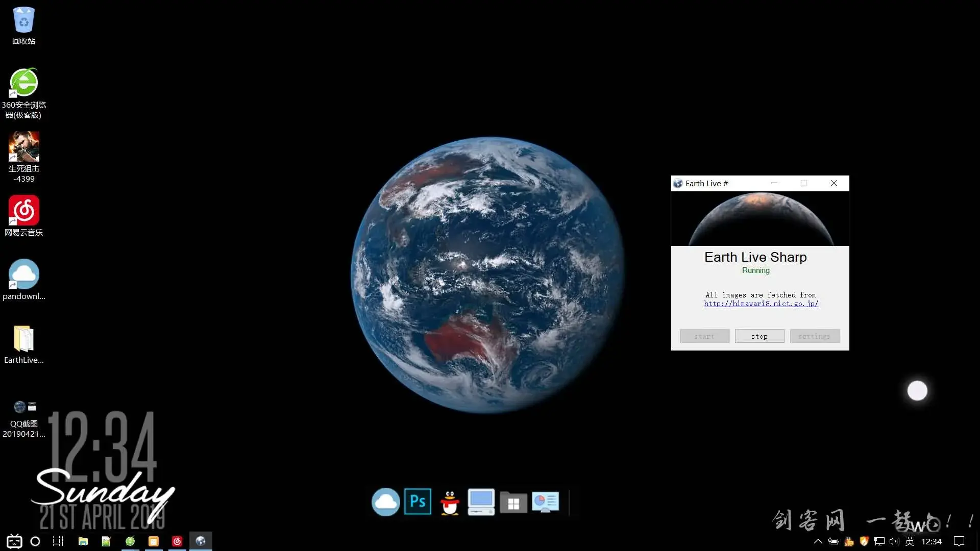Image resolution: width=980 pixels, height=551 pixels.
Task: Minimize the Earth Live # window
Action: [x=774, y=183]
